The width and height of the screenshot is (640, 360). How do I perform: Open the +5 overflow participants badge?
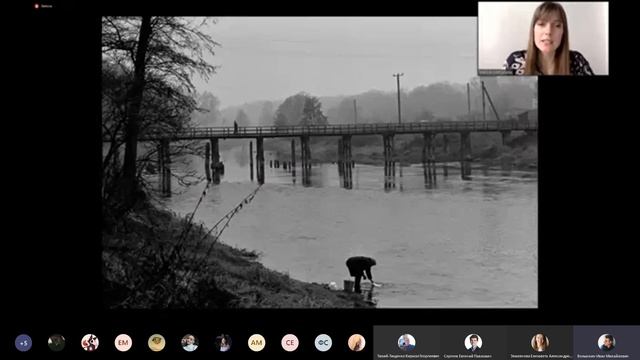click(x=23, y=343)
